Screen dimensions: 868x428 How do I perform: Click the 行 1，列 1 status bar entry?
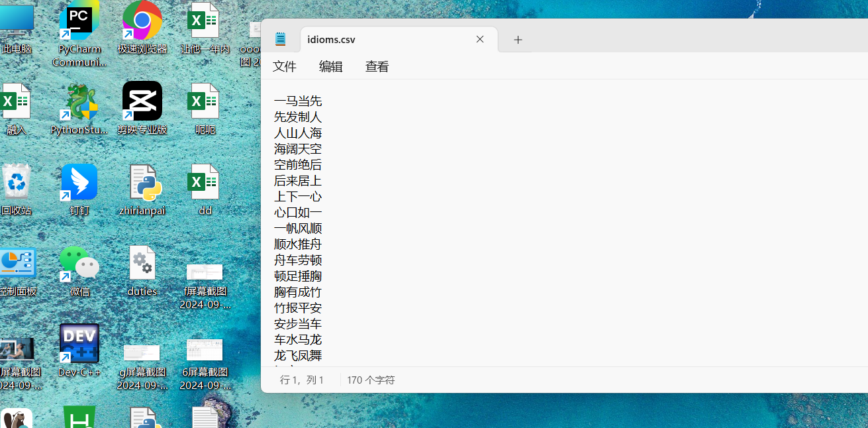302,380
